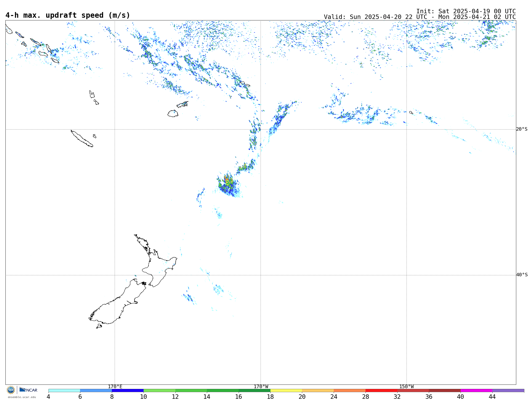532x400 pixels.
Task: Select the green 12–14 m/s swatch
Action: [191, 390]
